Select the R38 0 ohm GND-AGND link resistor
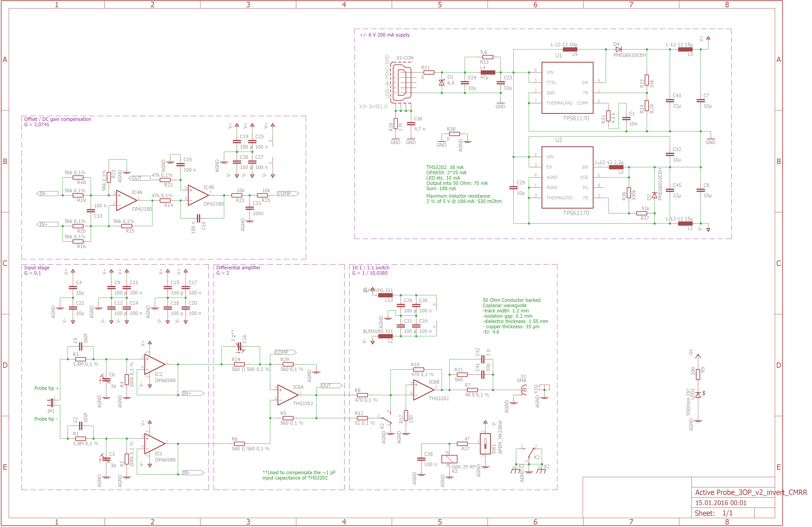The image size is (812, 527). pos(454,134)
